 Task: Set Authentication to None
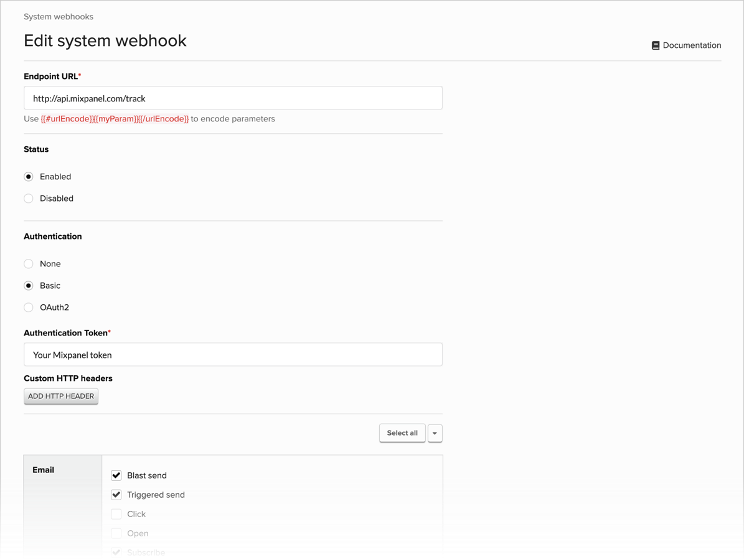click(28, 263)
